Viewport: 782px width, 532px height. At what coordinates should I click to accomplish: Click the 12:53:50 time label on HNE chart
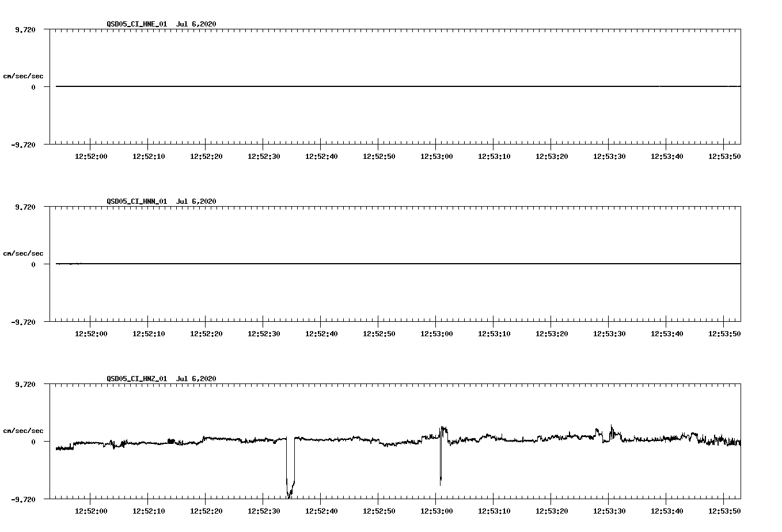[724, 156]
